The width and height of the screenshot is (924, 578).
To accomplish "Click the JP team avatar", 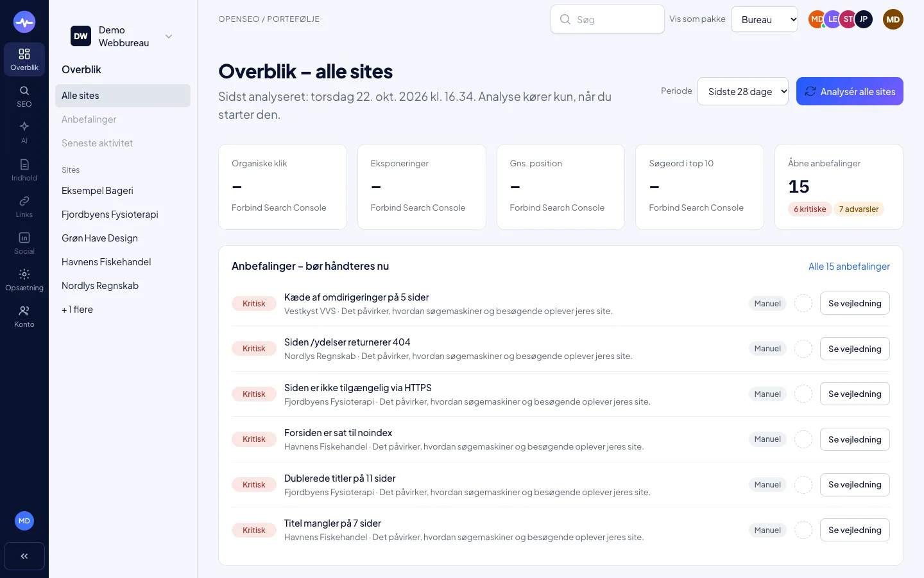I will coord(864,19).
